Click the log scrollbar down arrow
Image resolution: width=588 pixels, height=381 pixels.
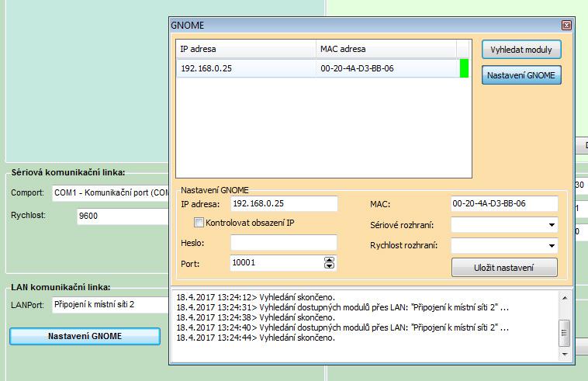tap(565, 355)
